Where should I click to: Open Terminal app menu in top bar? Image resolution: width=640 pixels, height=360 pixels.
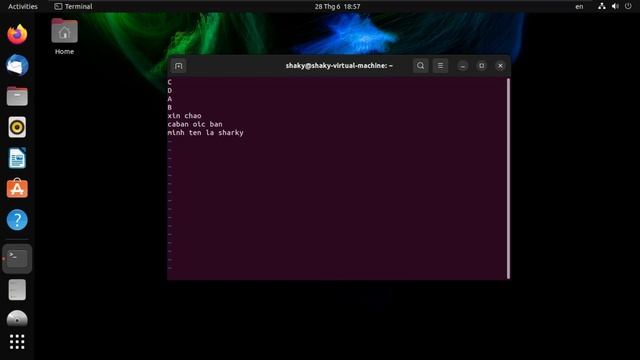pos(73,7)
